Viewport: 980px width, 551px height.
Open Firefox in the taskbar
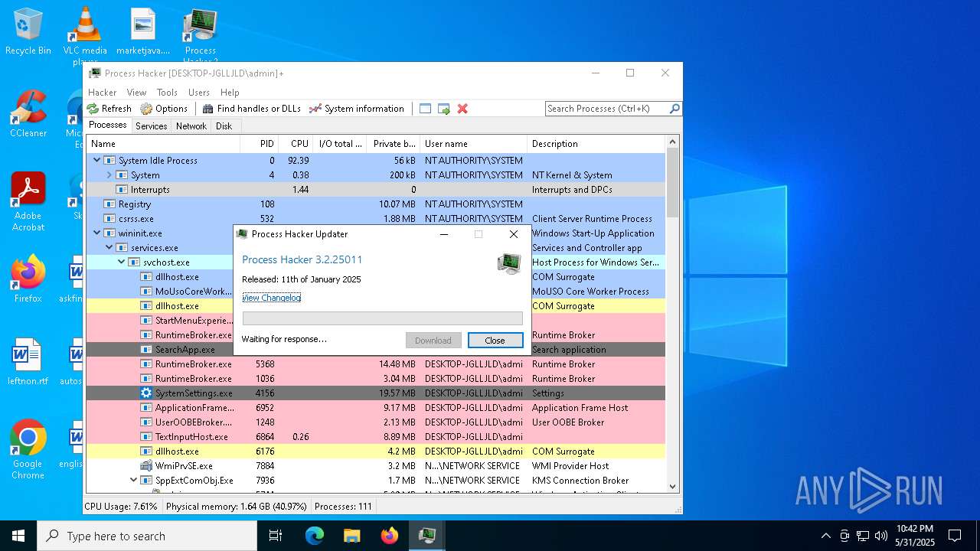[x=390, y=536]
